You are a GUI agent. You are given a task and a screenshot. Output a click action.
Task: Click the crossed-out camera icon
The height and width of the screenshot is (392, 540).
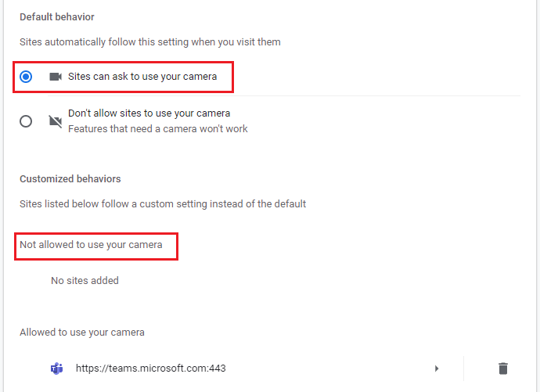(x=56, y=121)
